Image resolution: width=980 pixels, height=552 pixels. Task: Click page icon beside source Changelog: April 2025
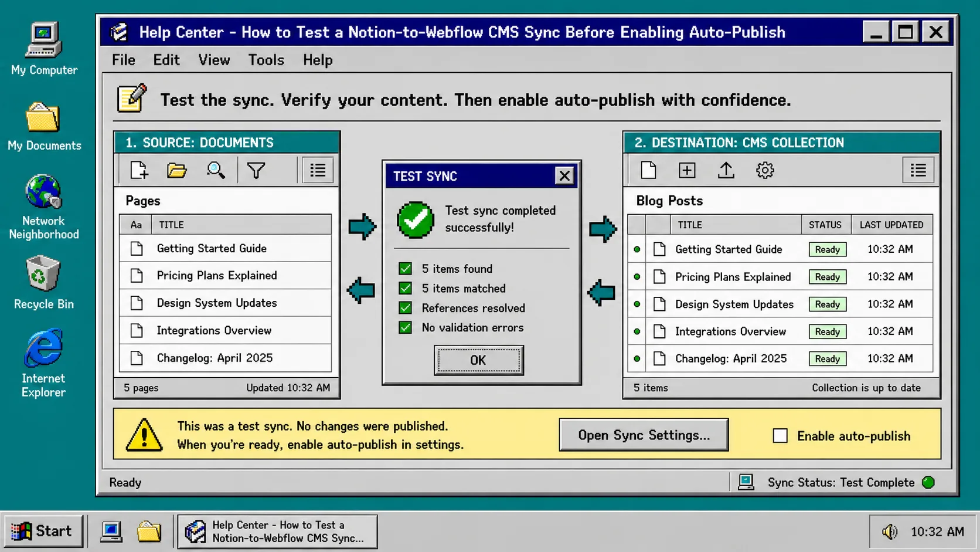[137, 358]
